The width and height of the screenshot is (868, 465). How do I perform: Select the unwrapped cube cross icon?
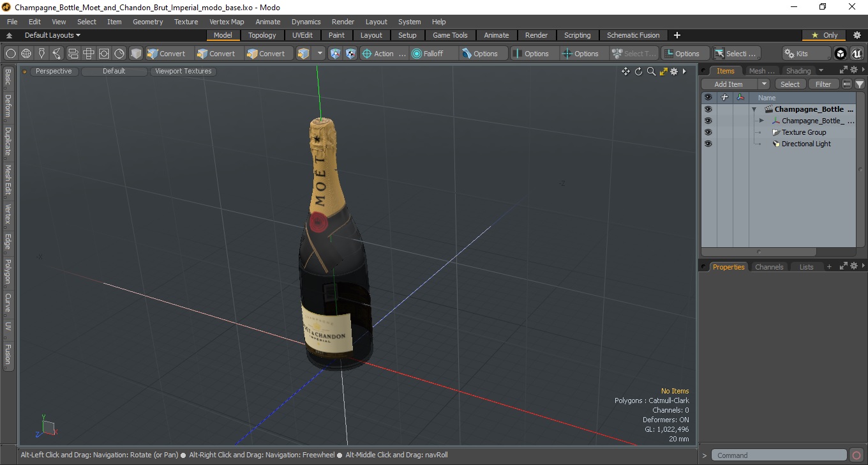pos(89,54)
